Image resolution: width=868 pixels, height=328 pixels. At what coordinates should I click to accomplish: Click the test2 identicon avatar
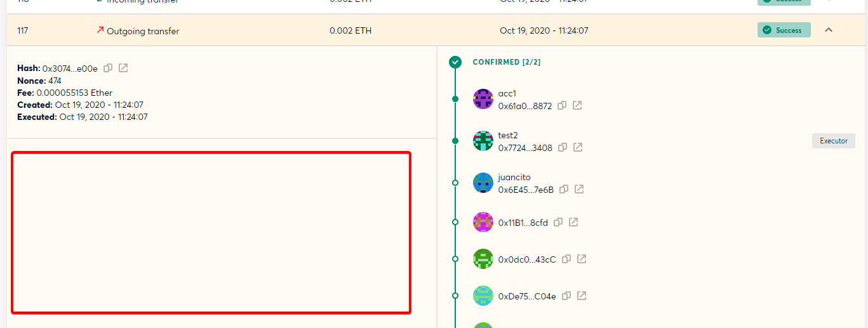pyautogui.click(x=483, y=141)
